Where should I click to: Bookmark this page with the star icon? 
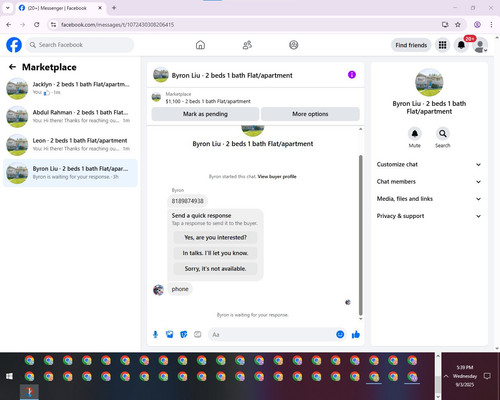(x=458, y=24)
